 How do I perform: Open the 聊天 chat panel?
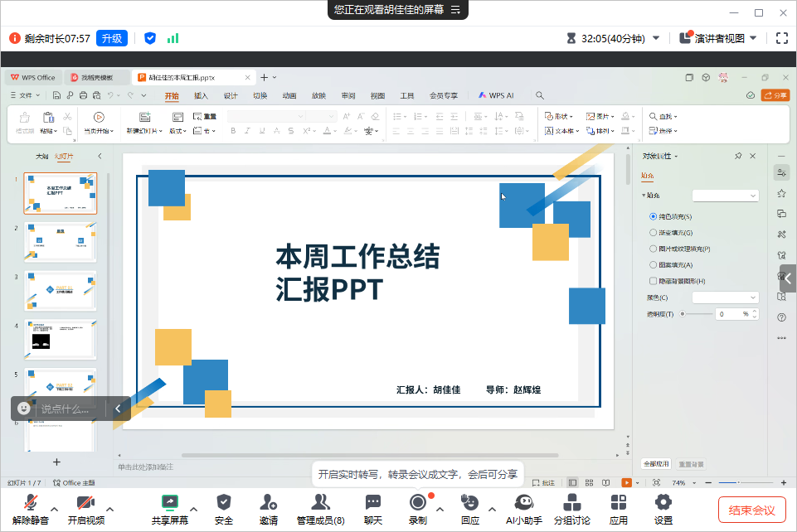coord(373,510)
